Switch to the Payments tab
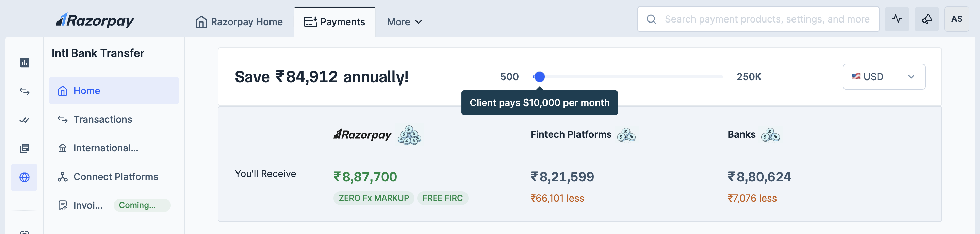The image size is (980, 234). (x=334, y=22)
